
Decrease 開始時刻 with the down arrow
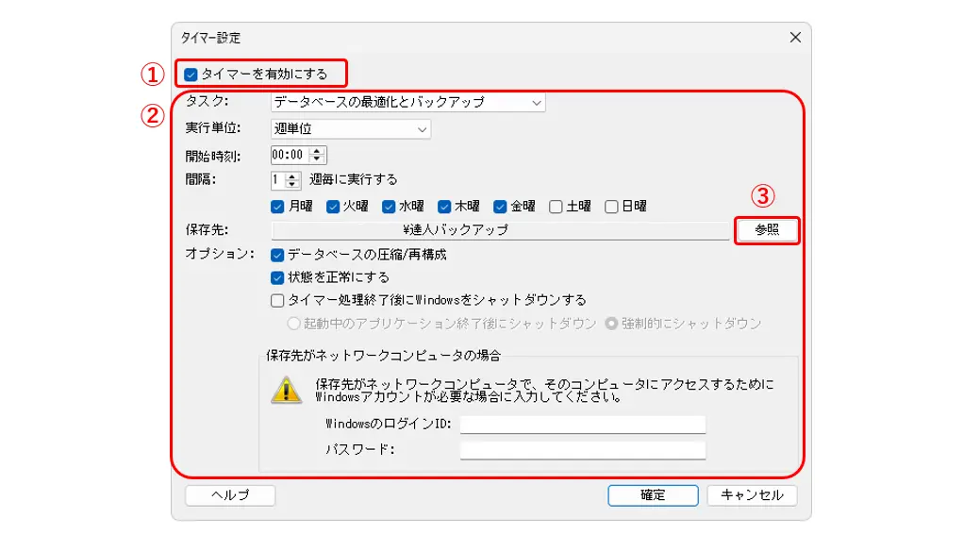pos(318,159)
